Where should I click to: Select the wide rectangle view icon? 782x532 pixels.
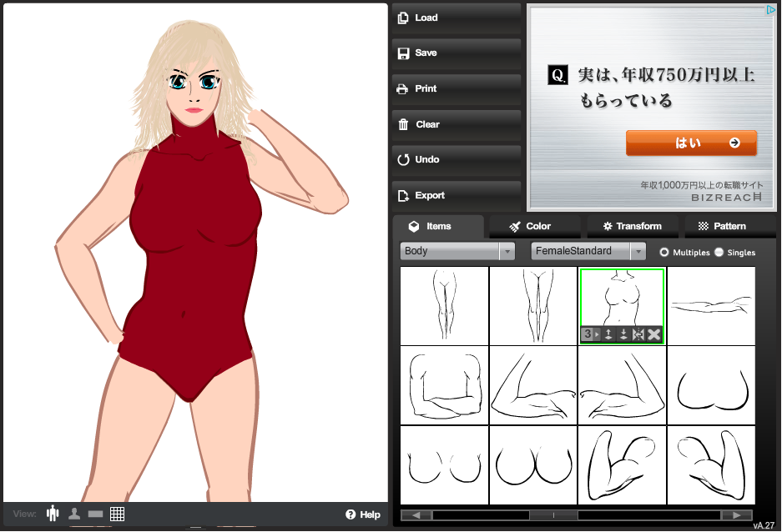click(x=95, y=514)
